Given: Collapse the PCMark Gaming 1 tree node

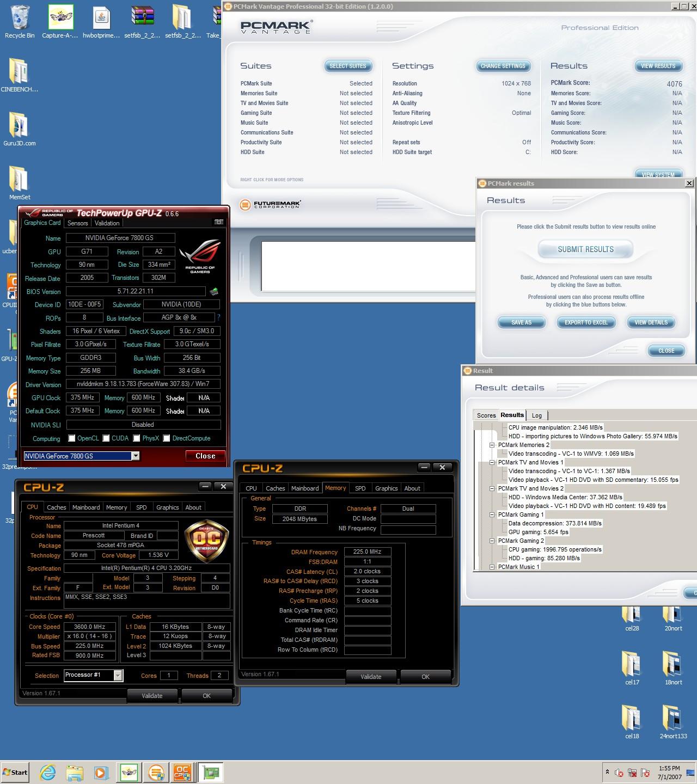Looking at the screenshot, I should pyautogui.click(x=492, y=514).
